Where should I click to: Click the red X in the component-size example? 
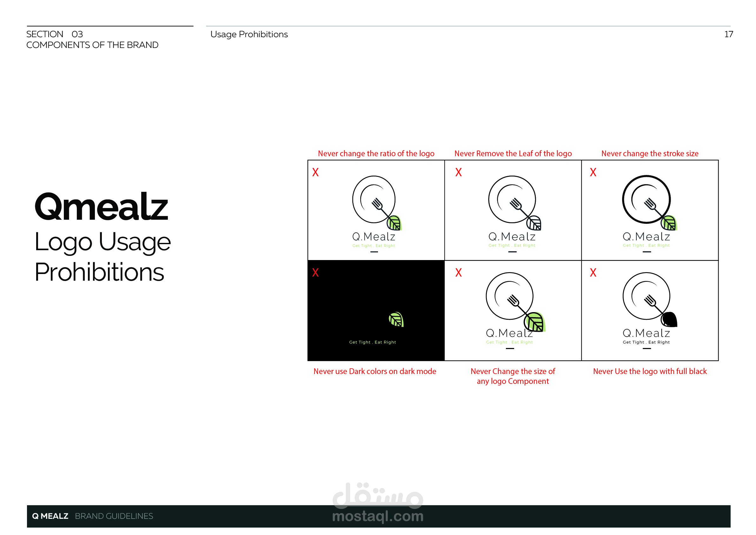(458, 272)
